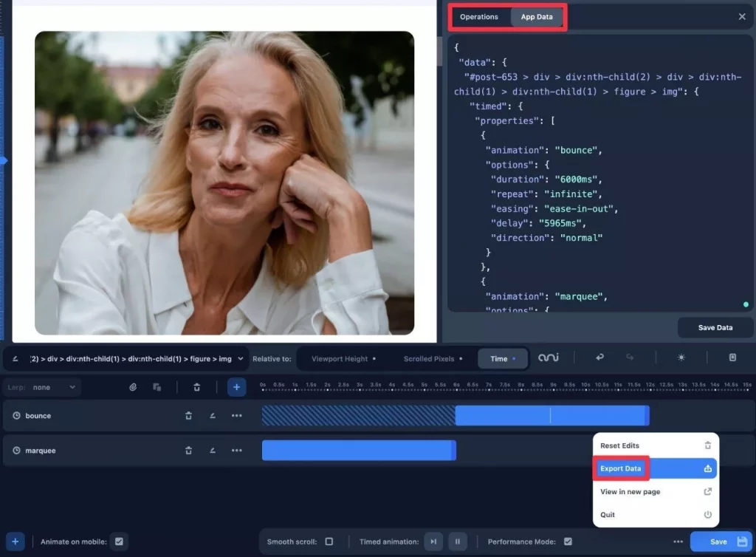
Task: Click the bounce animation timeline bar
Action: [x=551, y=416]
